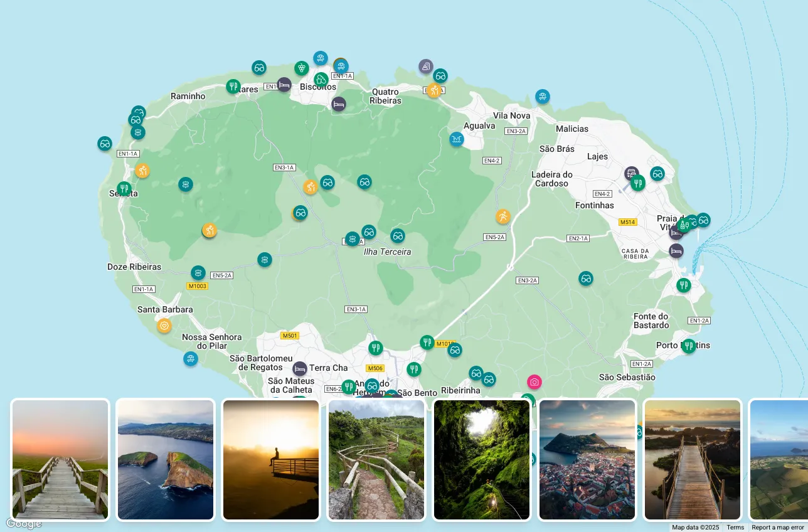Click the Malicias place label
808x532 pixels.
pos(572,129)
